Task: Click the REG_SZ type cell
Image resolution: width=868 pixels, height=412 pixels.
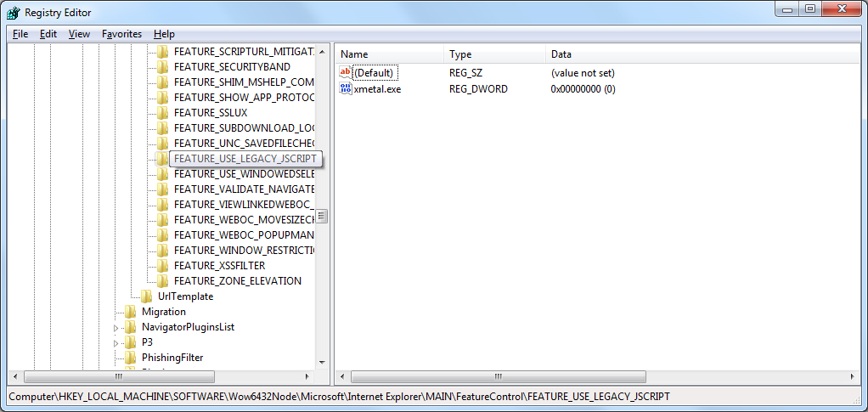Action: tap(468, 72)
